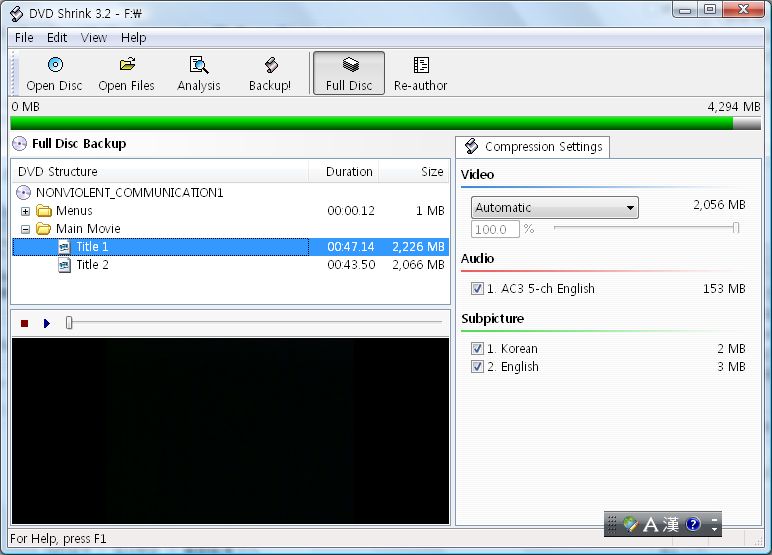
Task: Switch to Re-author mode
Action: pyautogui.click(x=420, y=73)
